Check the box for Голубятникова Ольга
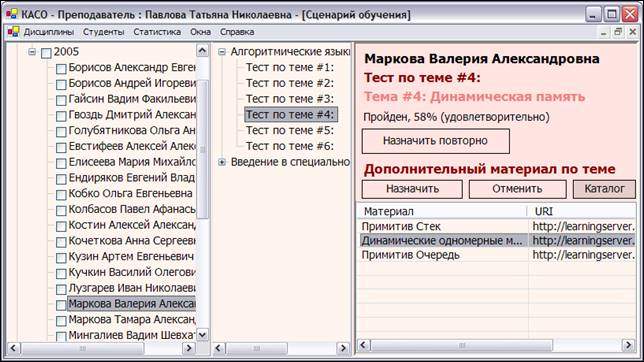 (x=61, y=132)
